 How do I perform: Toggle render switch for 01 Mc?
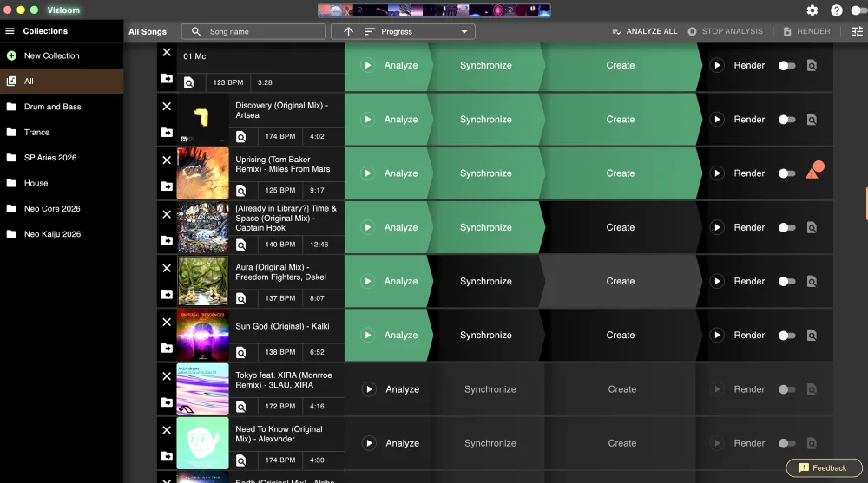(x=786, y=65)
